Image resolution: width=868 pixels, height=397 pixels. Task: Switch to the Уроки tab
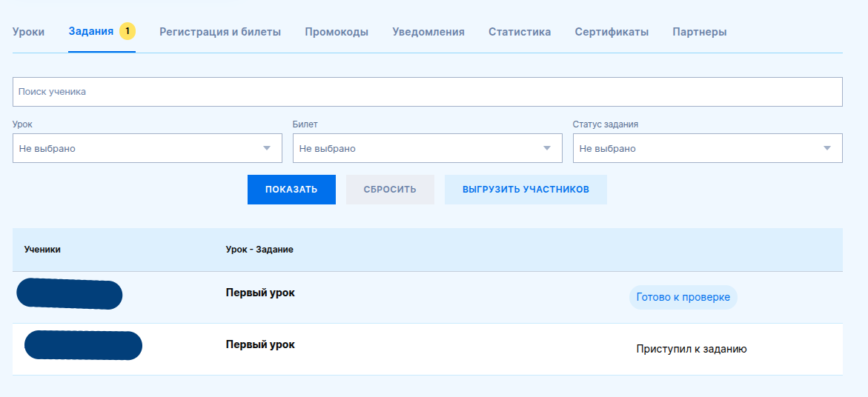[28, 32]
